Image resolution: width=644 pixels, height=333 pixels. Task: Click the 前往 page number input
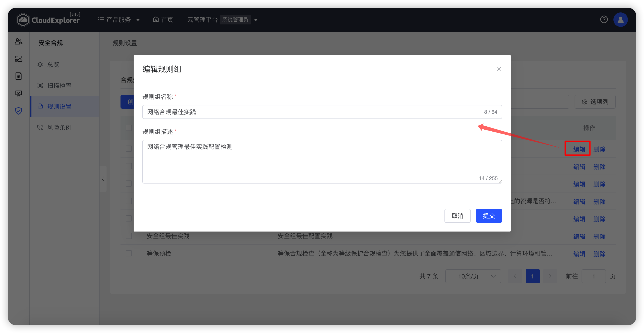(x=594, y=276)
